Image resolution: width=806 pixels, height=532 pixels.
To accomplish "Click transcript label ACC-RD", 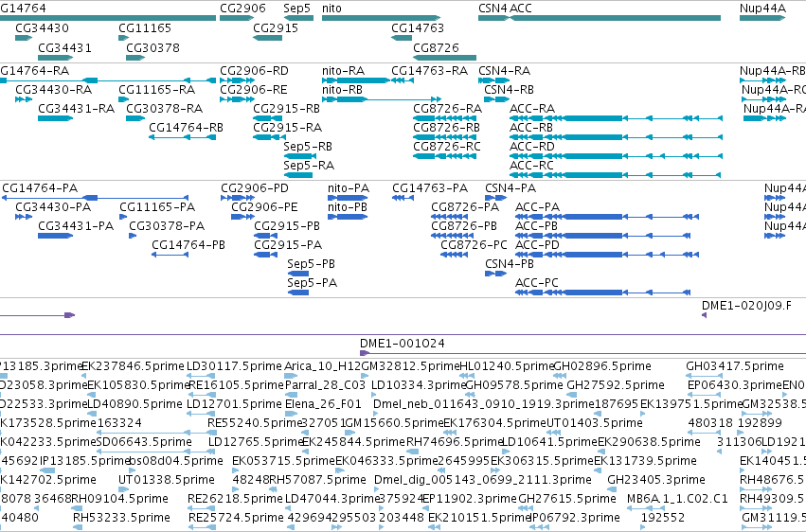I will point(532,147).
